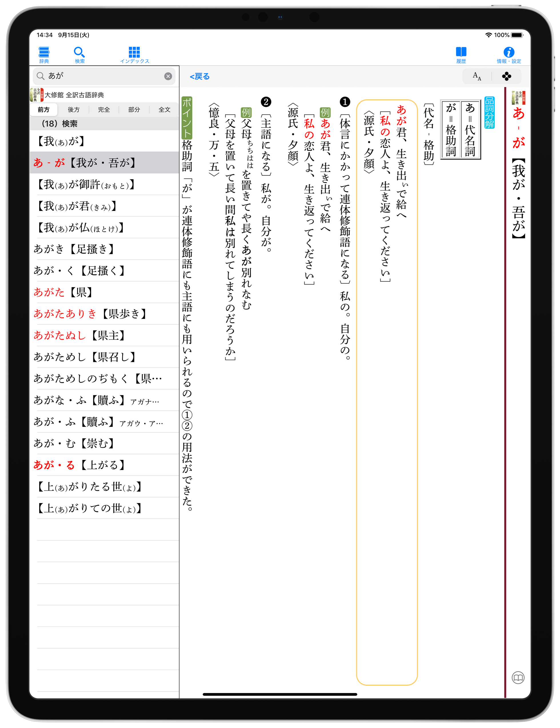Open result あが・る【上がる】
This screenshot has height=728, width=560.
[x=104, y=465]
